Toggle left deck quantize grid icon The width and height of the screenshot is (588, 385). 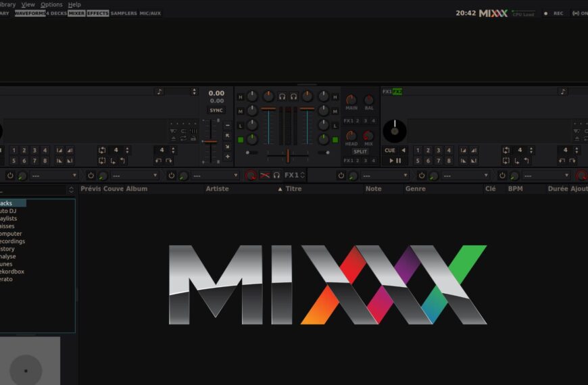[193, 131]
